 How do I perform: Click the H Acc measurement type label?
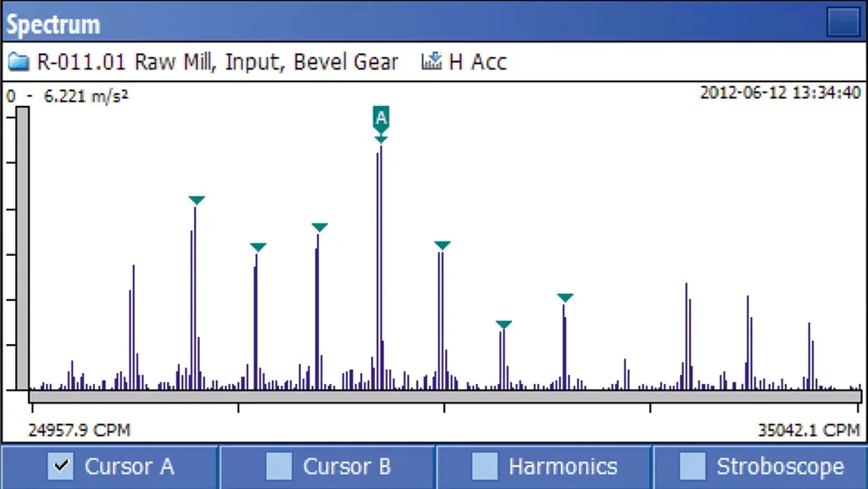[x=477, y=62]
